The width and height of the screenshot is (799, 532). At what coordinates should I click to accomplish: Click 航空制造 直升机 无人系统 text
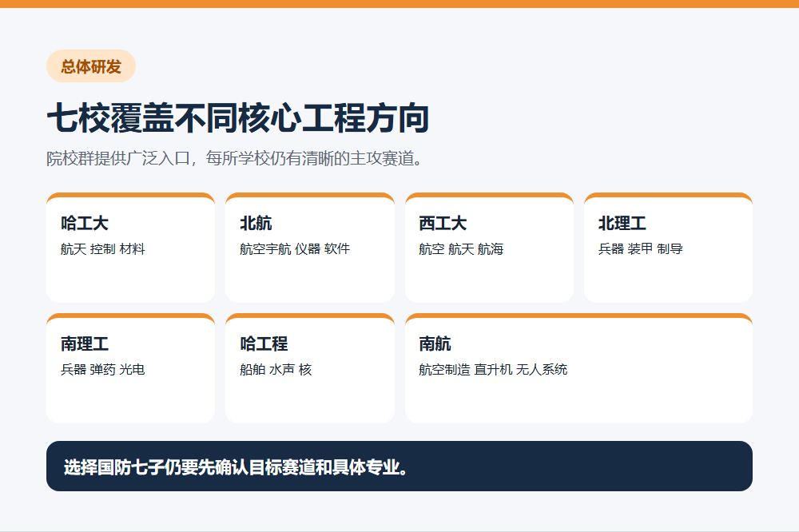click(493, 369)
